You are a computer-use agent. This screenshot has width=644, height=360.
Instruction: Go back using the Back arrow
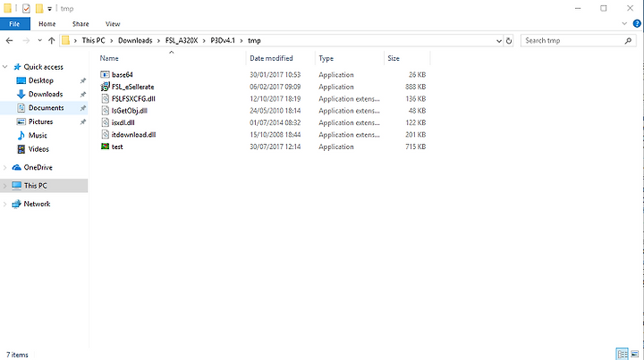(10, 40)
